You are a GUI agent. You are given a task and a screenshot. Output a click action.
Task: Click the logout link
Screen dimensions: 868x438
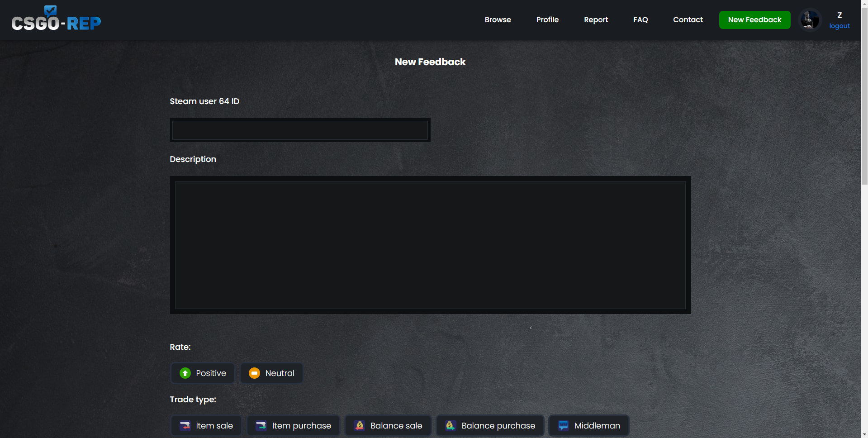coord(839,26)
